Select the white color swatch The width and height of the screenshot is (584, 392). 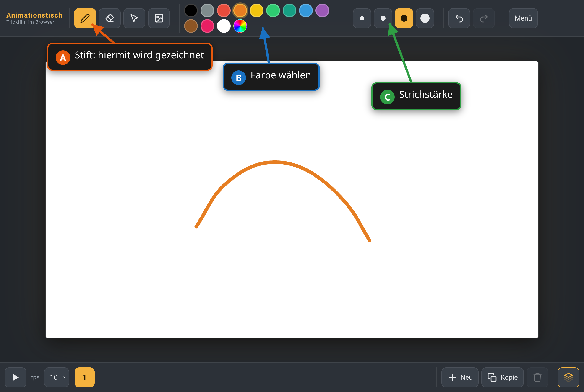[x=224, y=26]
